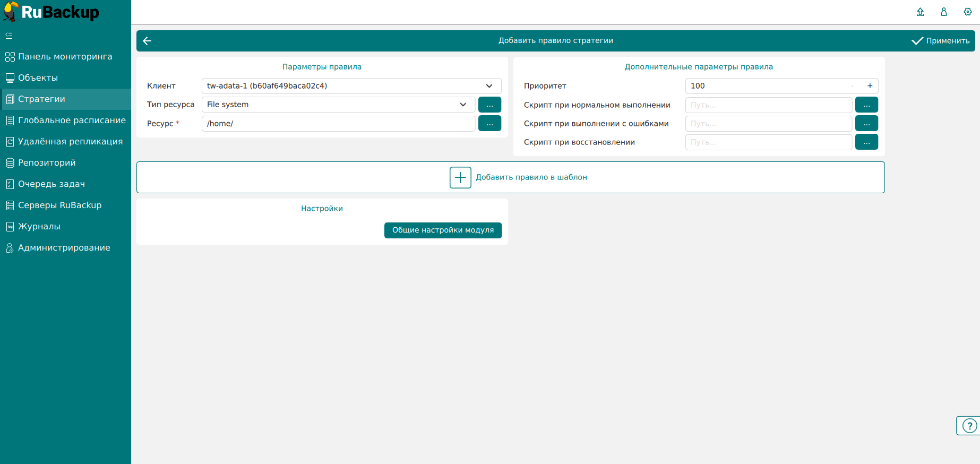980x464 pixels.
Task: Open the settings gear icon
Action: click(x=968, y=12)
